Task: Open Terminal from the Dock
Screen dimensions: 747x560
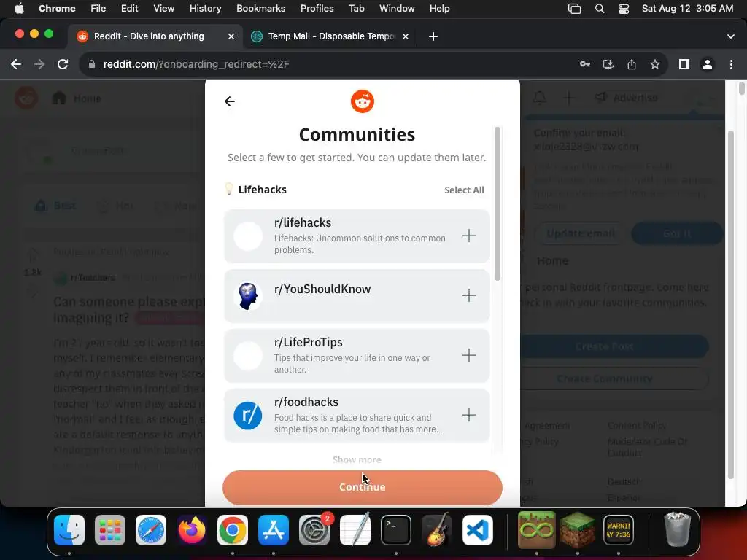Action: coord(396,530)
